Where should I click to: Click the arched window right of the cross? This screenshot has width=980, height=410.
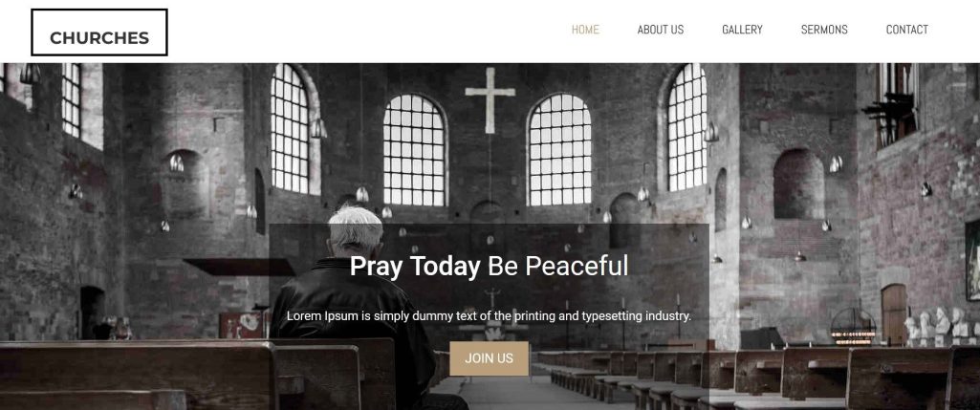pyautogui.click(x=559, y=150)
